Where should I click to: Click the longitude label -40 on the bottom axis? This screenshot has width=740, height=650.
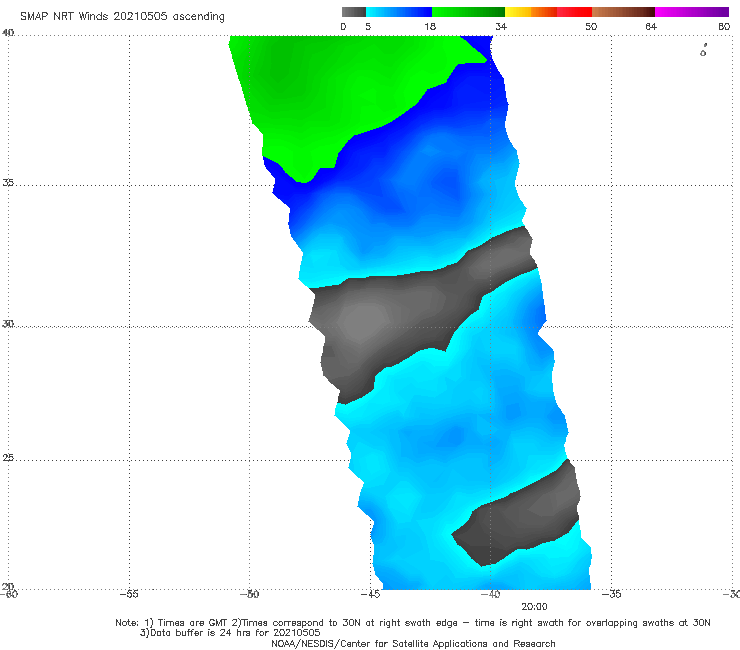tap(490, 594)
